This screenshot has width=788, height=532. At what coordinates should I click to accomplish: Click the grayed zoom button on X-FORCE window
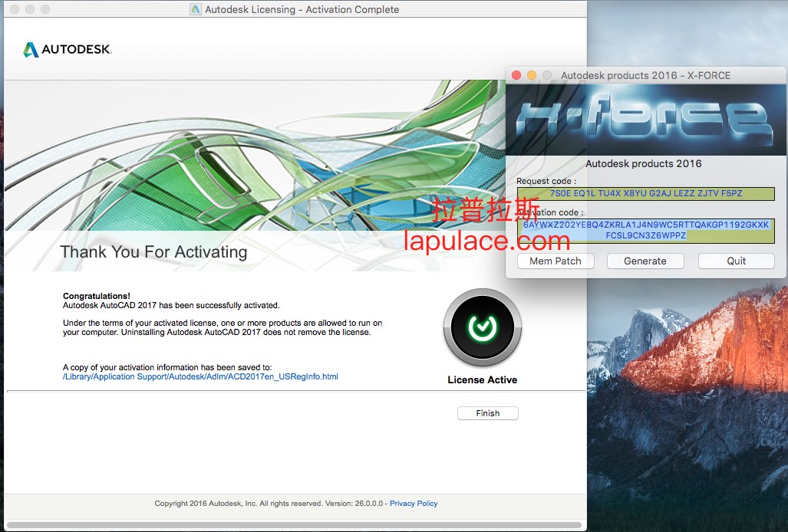pos(547,75)
